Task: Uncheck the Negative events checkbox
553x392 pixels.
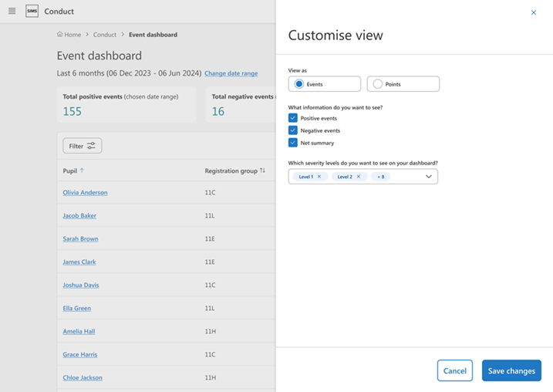Action: (x=293, y=130)
